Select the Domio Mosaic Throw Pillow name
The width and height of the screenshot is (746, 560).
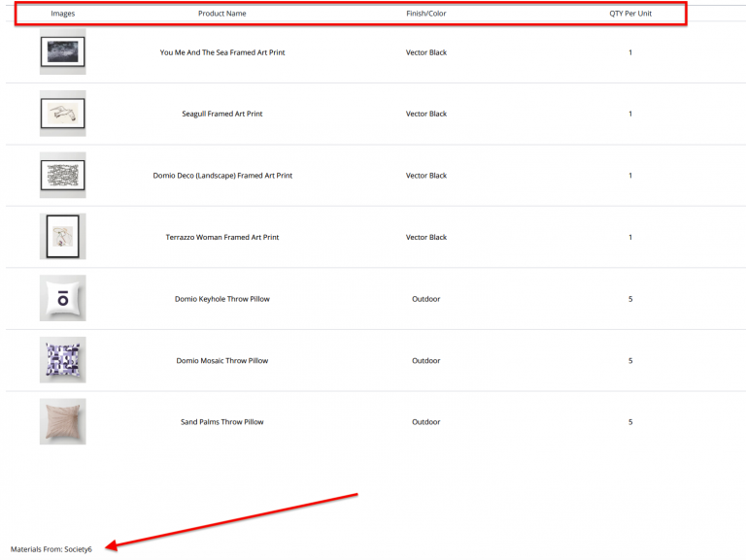pyautogui.click(x=221, y=360)
